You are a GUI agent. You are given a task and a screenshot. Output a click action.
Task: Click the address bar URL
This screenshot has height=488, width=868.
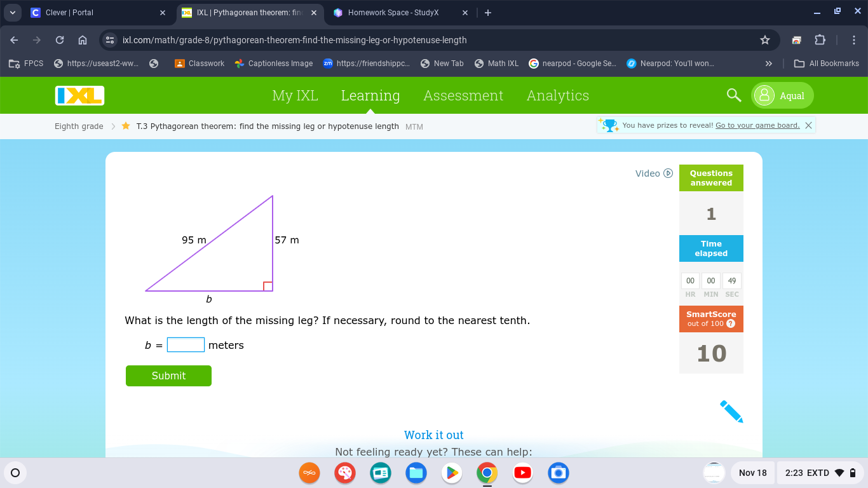tap(294, 40)
